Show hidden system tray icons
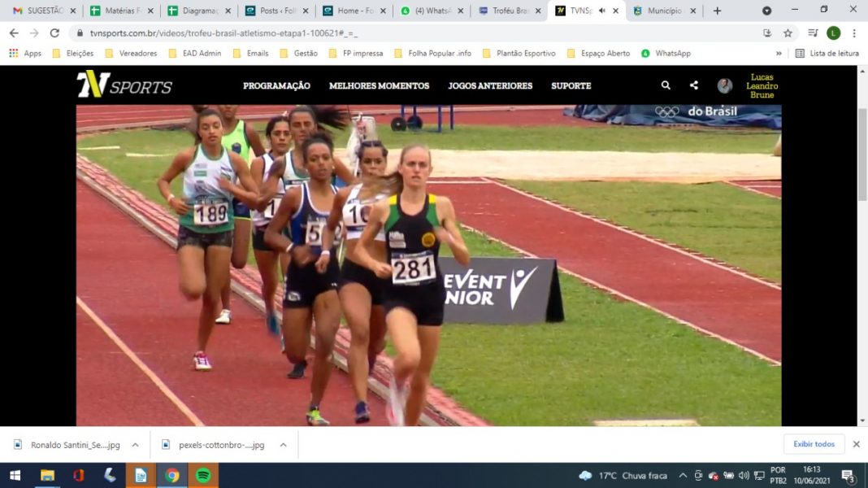This screenshot has width=868, height=488. click(x=683, y=475)
